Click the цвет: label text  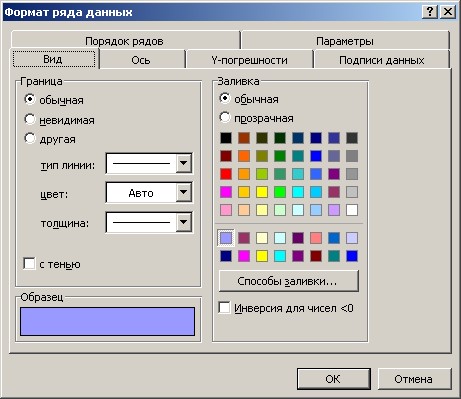pos(54,194)
